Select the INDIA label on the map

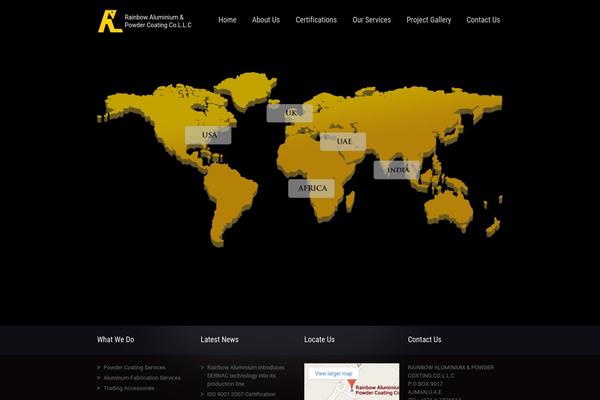(x=397, y=170)
